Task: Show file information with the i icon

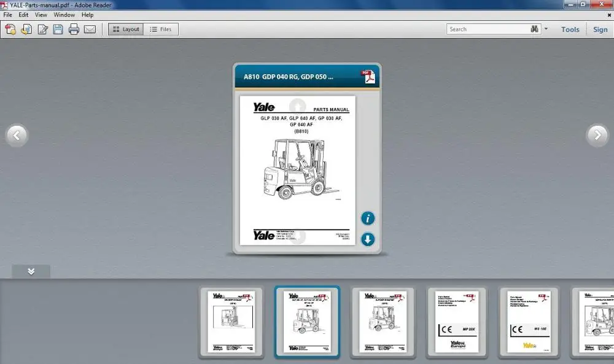Action: [368, 219]
